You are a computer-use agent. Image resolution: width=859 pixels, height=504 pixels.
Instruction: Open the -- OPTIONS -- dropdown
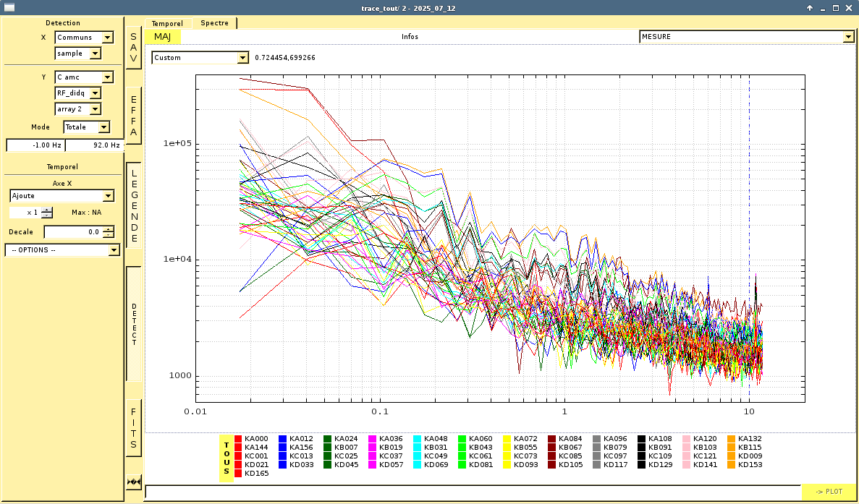[114, 250]
